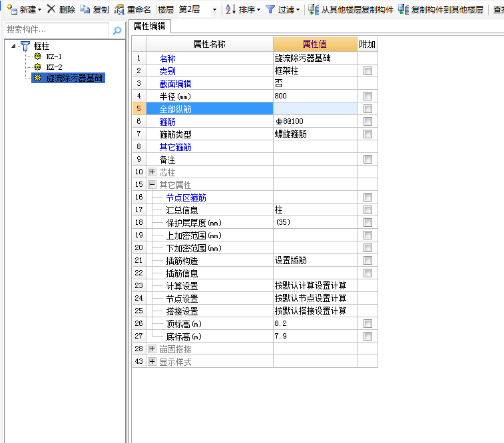504x443 pixels.
Task: Click the 框柱 funnel tree icon
Action: click(25, 46)
